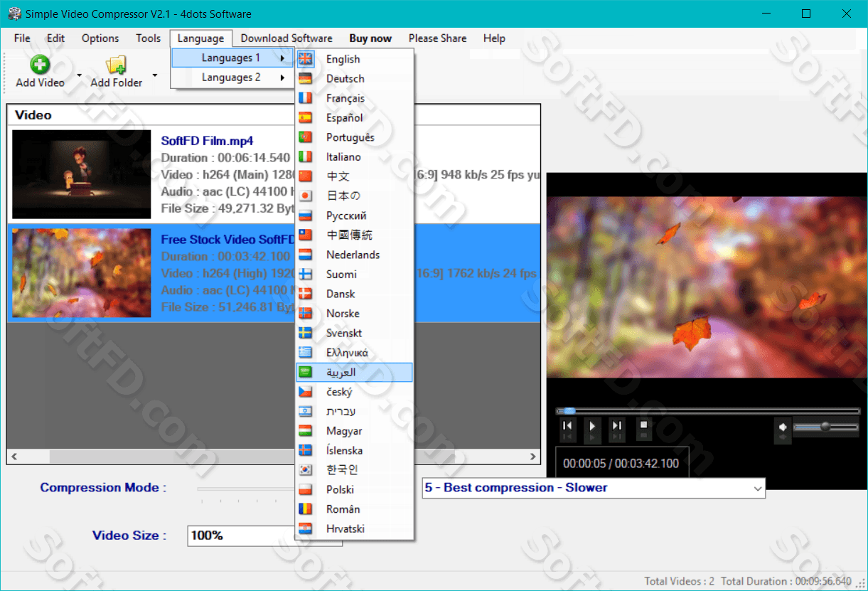
Task: Choose the Swedish flag icon
Action: tap(306, 333)
